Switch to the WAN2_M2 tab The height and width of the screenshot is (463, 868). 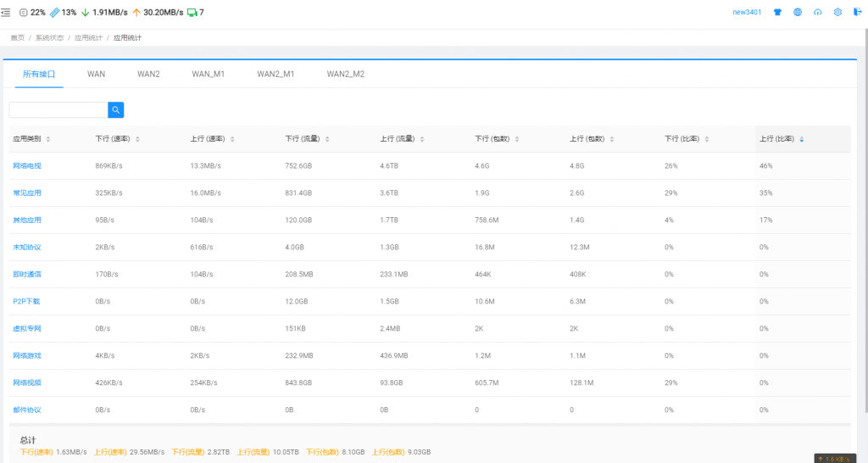coord(346,75)
